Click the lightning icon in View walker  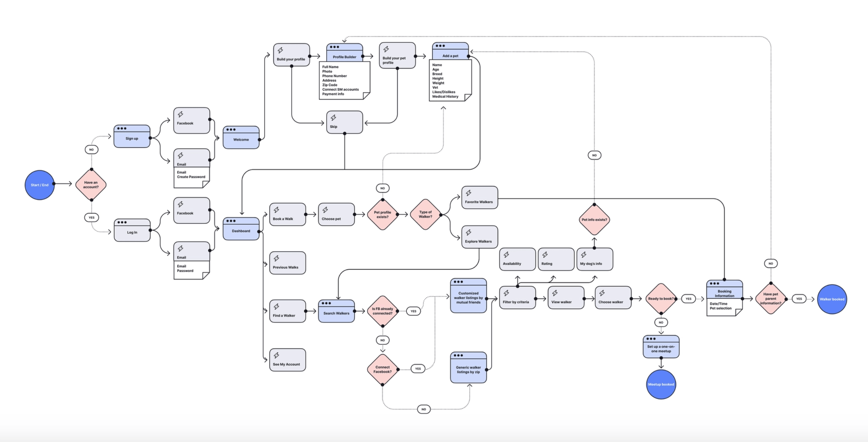[x=555, y=293]
